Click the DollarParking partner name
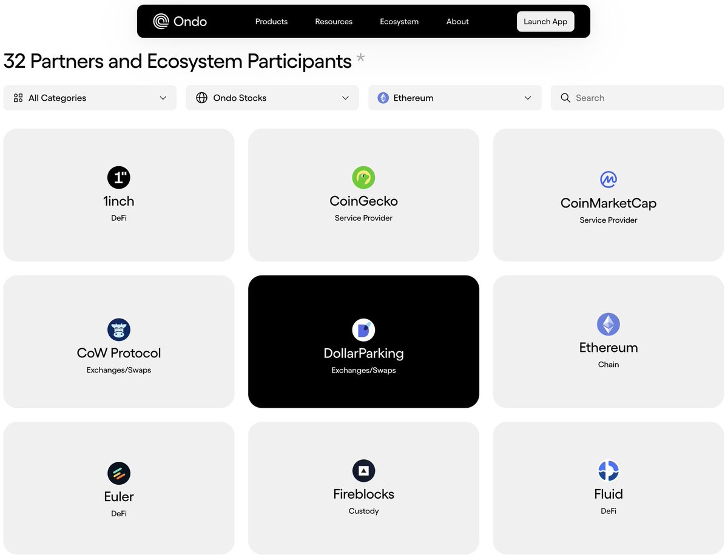728x560 pixels. point(363,353)
